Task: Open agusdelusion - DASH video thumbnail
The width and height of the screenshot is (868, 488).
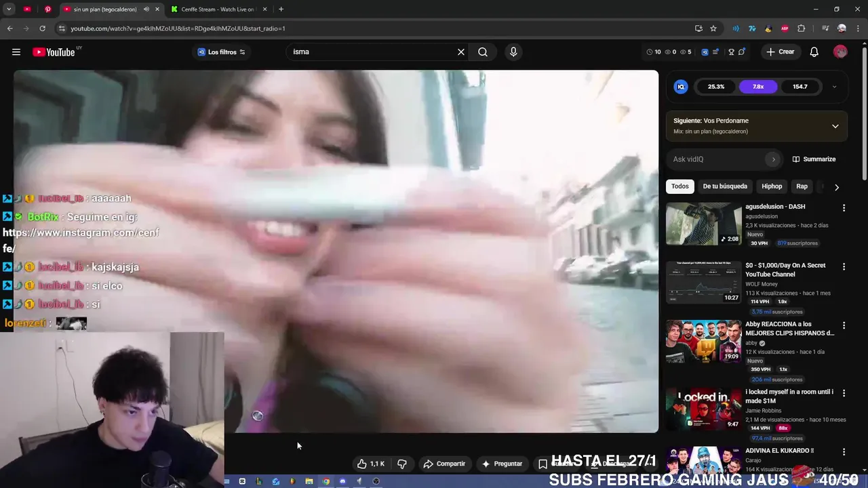Action: click(704, 224)
